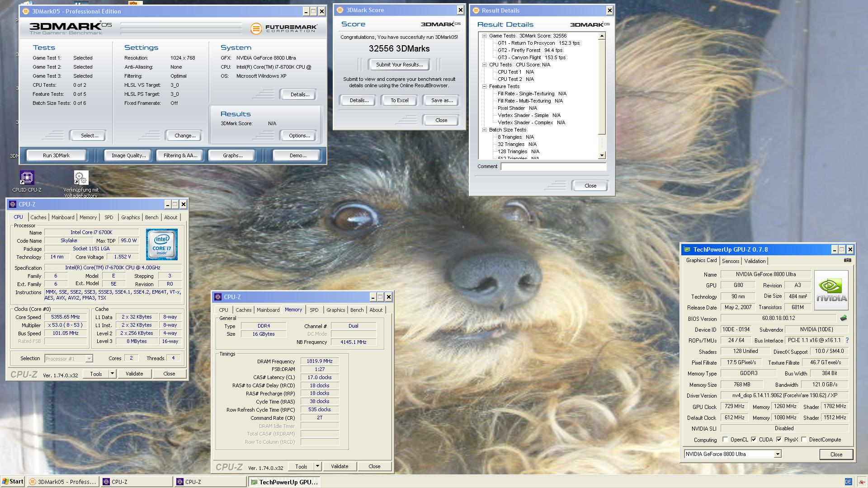Open the Processor #1 selection dropdown
The width and height of the screenshot is (868, 488).
tap(89, 359)
